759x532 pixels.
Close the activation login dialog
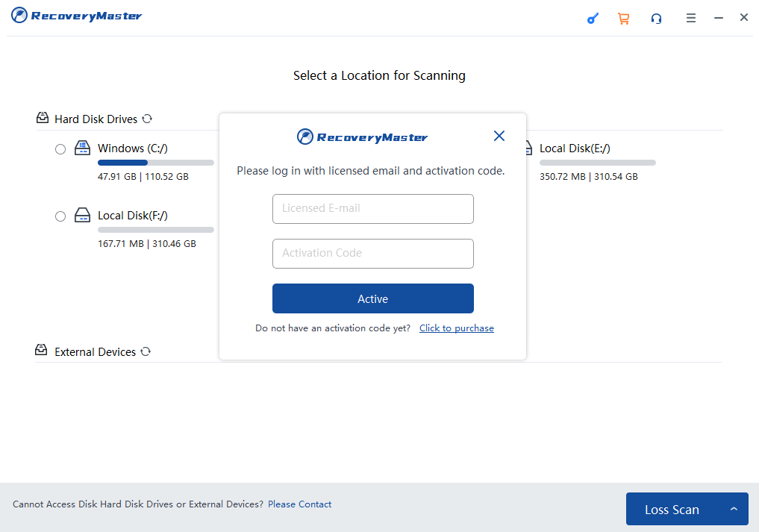[499, 136]
